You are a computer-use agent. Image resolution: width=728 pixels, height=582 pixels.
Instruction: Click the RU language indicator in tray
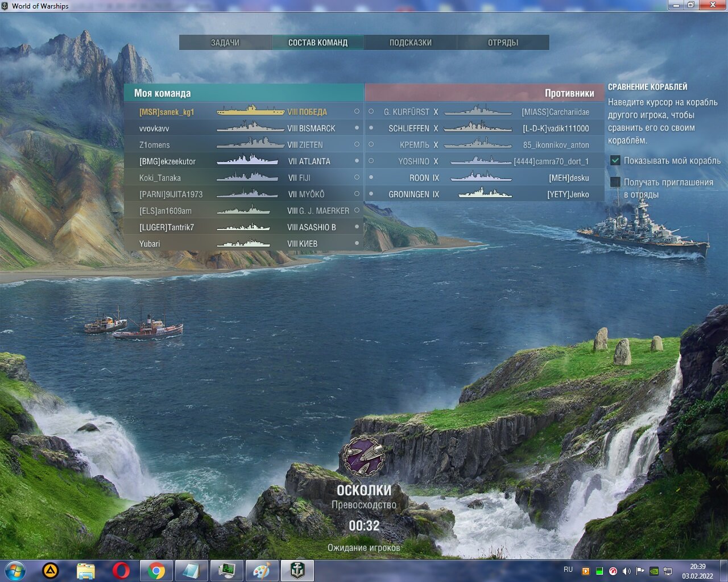click(568, 569)
